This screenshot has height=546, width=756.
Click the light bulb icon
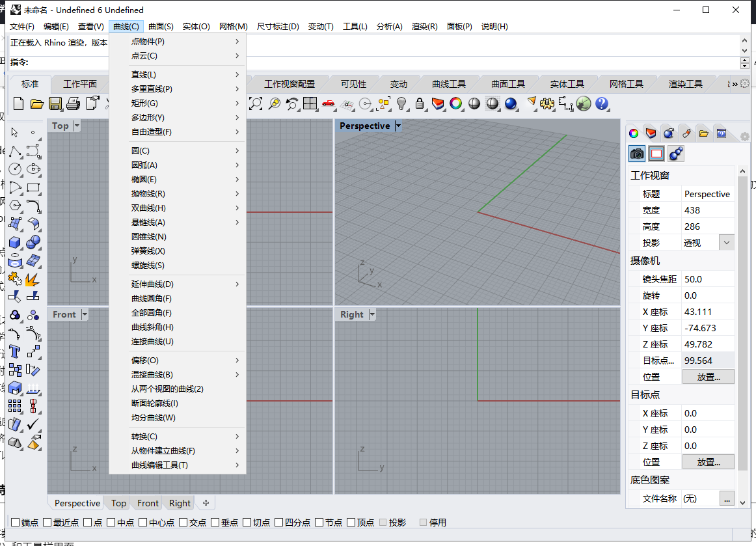click(401, 103)
